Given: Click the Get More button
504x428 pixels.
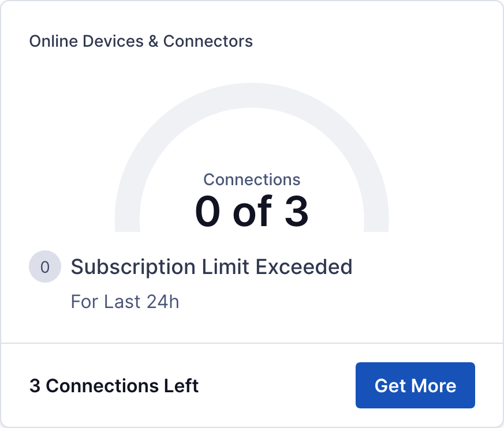Looking at the screenshot, I should click(x=415, y=385).
